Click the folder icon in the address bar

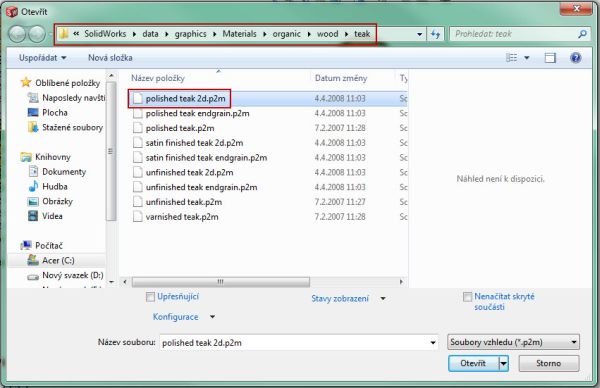[64, 34]
